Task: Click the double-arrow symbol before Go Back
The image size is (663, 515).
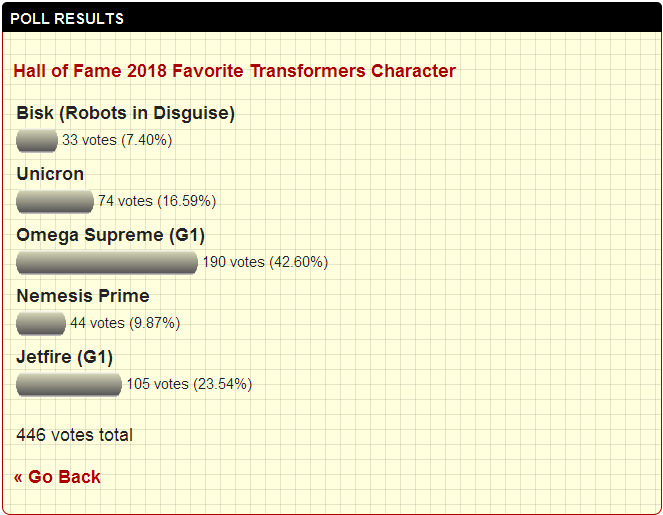Action: point(18,478)
